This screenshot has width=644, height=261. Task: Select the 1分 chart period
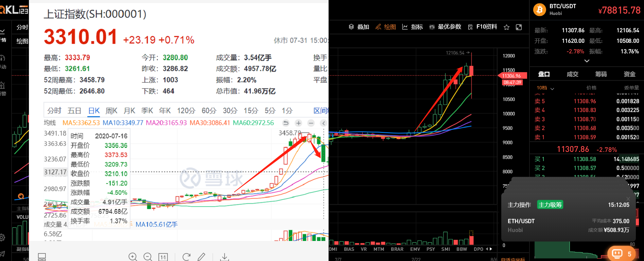(x=287, y=111)
